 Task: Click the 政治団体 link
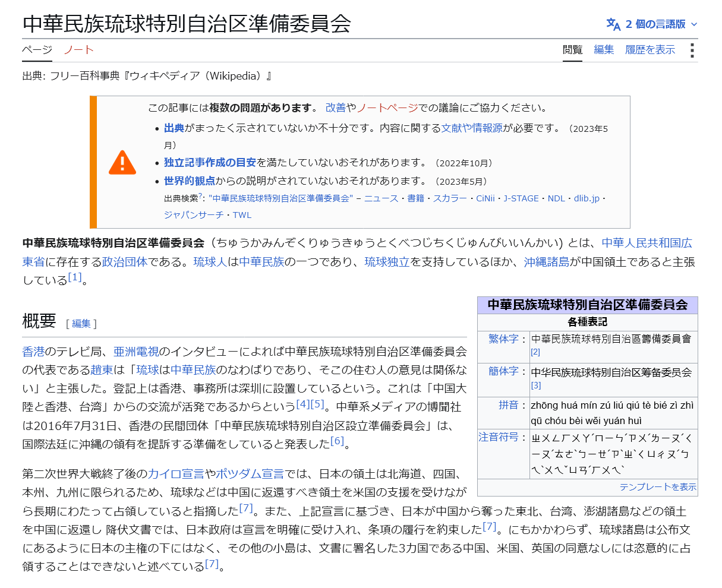click(x=125, y=262)
